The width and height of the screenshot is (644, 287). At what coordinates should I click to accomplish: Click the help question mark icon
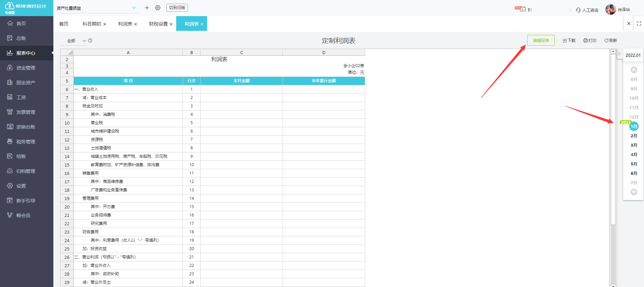[90, 41]
